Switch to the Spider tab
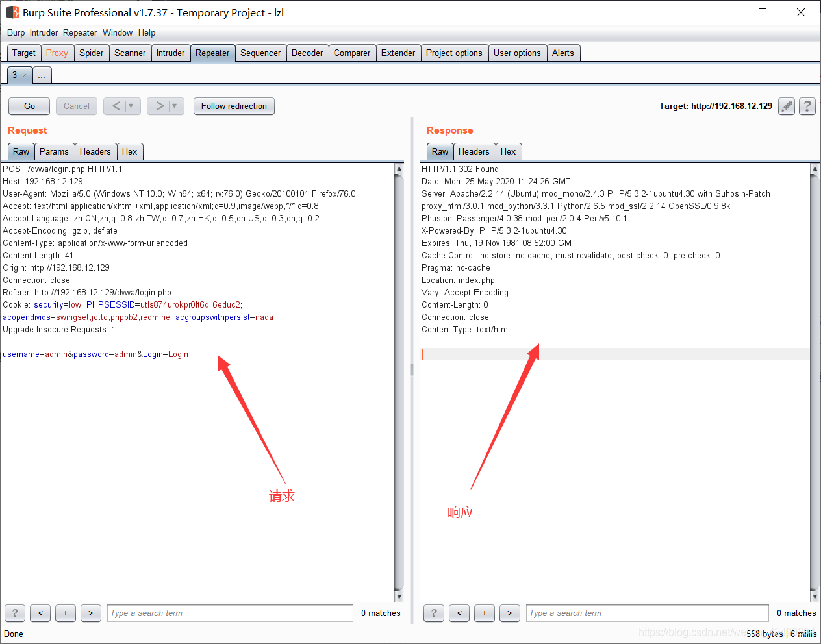The image size is (821, 644). pyautogui.click(x=92, y=53)
